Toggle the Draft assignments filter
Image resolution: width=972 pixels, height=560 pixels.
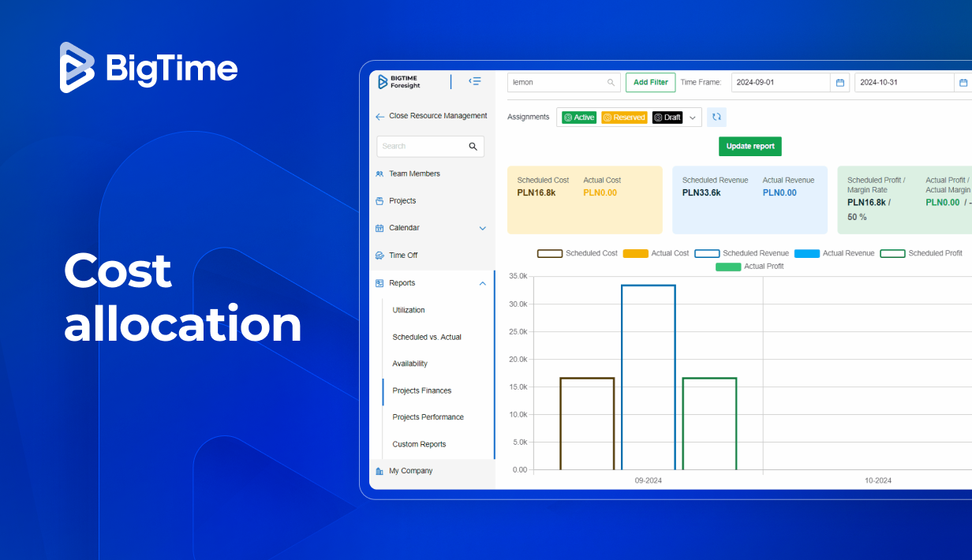point(667,118)
